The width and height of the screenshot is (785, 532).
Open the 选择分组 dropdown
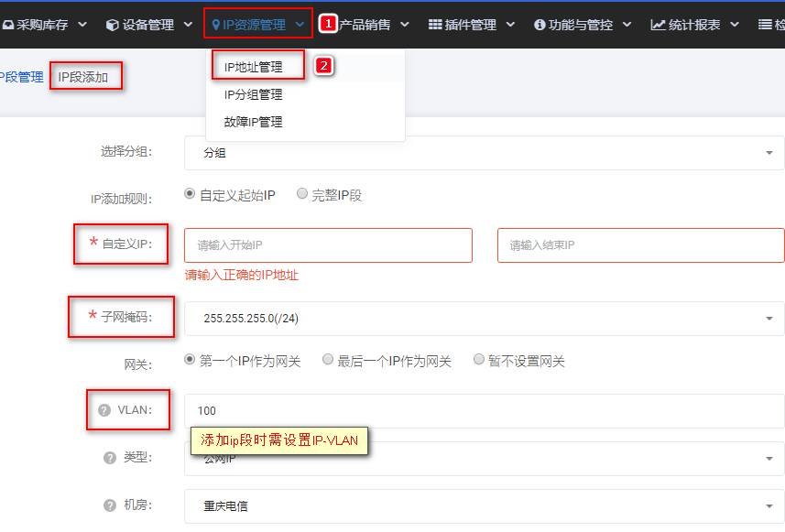pyautogui.click(x=485, y=153)
